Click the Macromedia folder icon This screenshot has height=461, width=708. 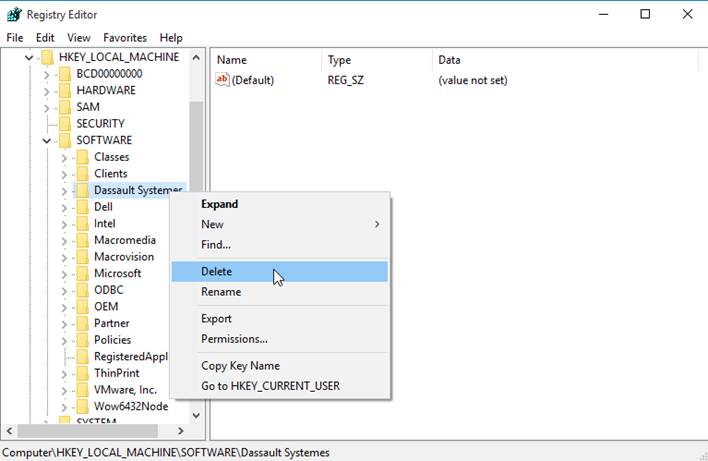tap(83, 241)
